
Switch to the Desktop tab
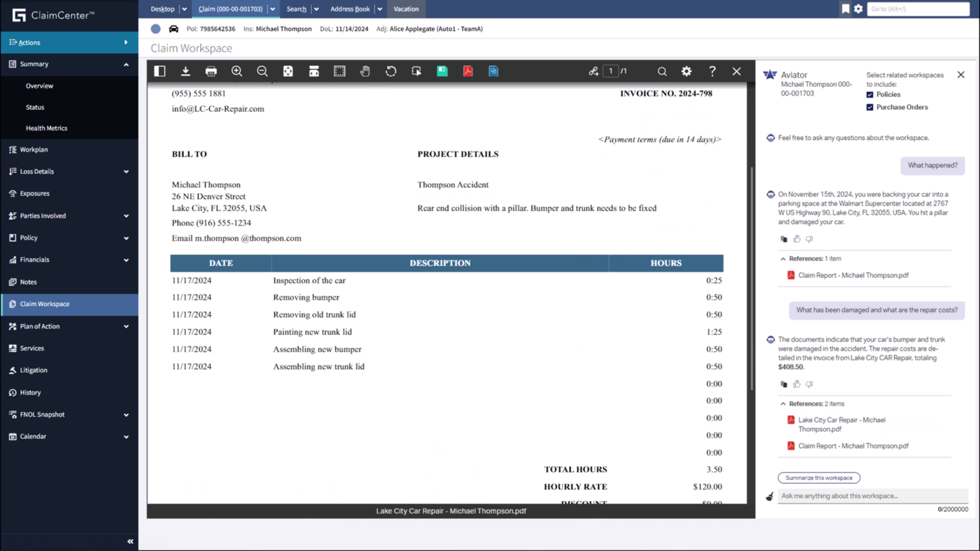coord(163,9)
